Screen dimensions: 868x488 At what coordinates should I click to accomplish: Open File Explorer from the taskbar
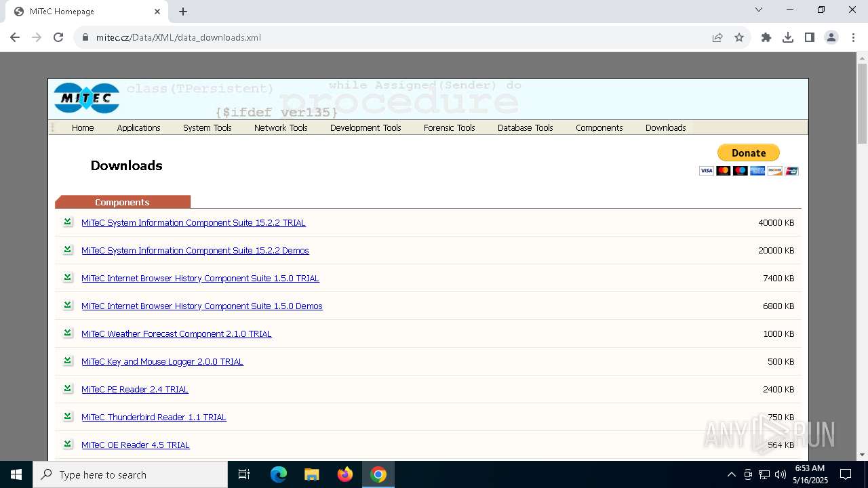coord(312,474)
